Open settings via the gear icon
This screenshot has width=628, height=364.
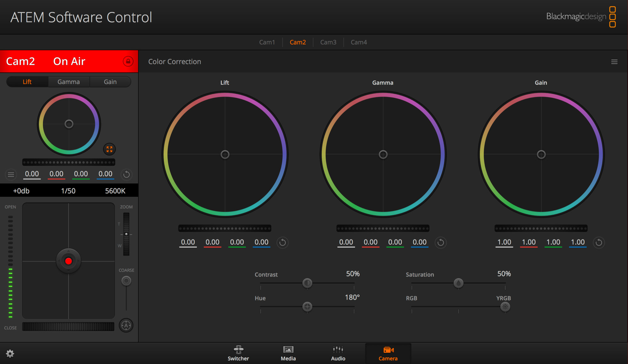(10, 353)
